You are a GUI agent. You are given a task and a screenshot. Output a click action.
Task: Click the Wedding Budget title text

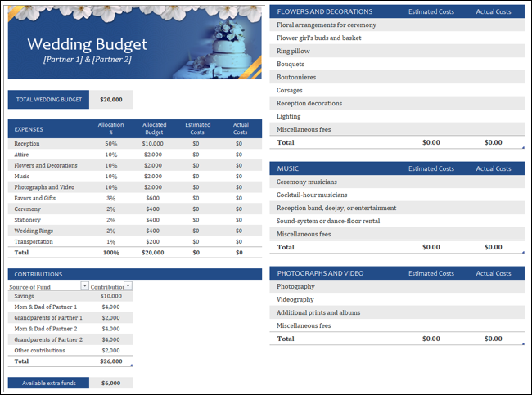click(88, 44)
